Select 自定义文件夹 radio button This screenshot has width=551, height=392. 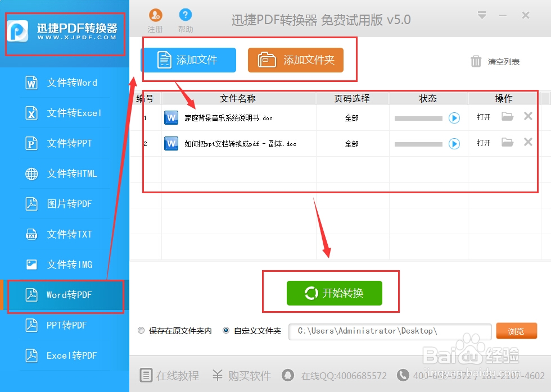click(226, 331)
